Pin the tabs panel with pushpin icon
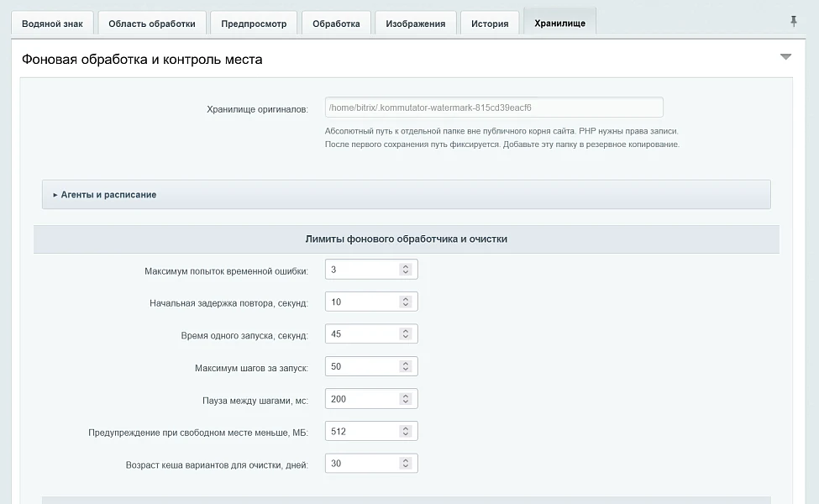 794,21
